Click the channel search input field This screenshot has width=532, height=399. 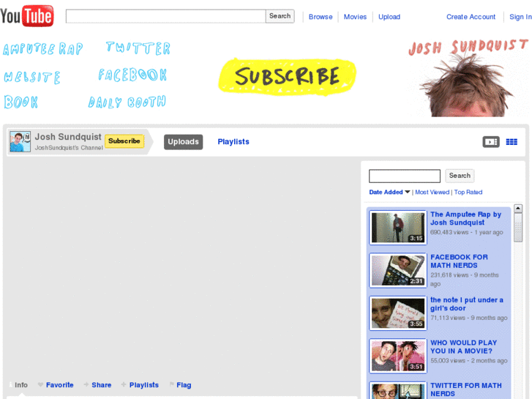point(405,176)
